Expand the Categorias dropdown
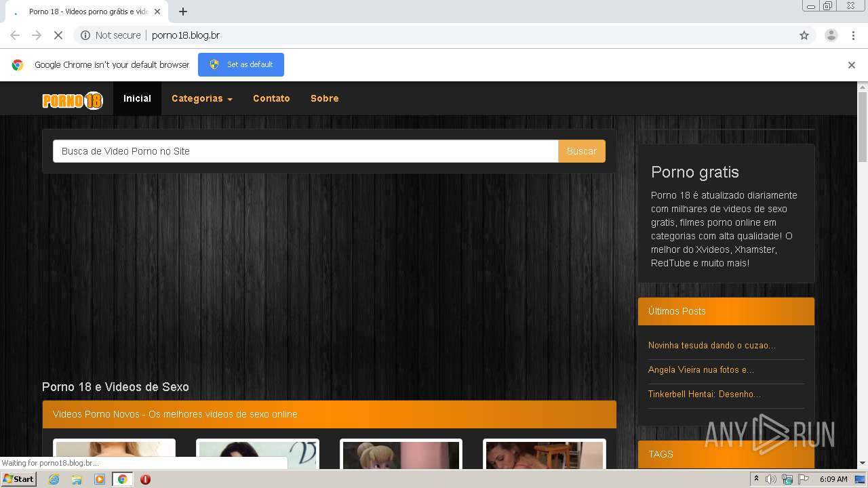Viewport: 868px width, 488px height. pyautogui.click(x=202, y=98)
